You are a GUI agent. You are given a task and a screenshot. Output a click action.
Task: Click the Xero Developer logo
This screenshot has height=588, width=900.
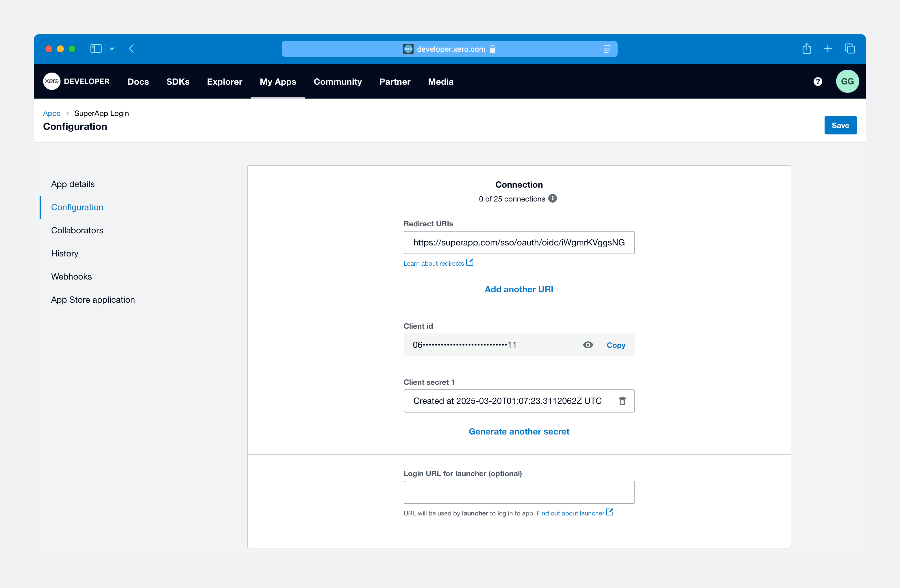76,81
